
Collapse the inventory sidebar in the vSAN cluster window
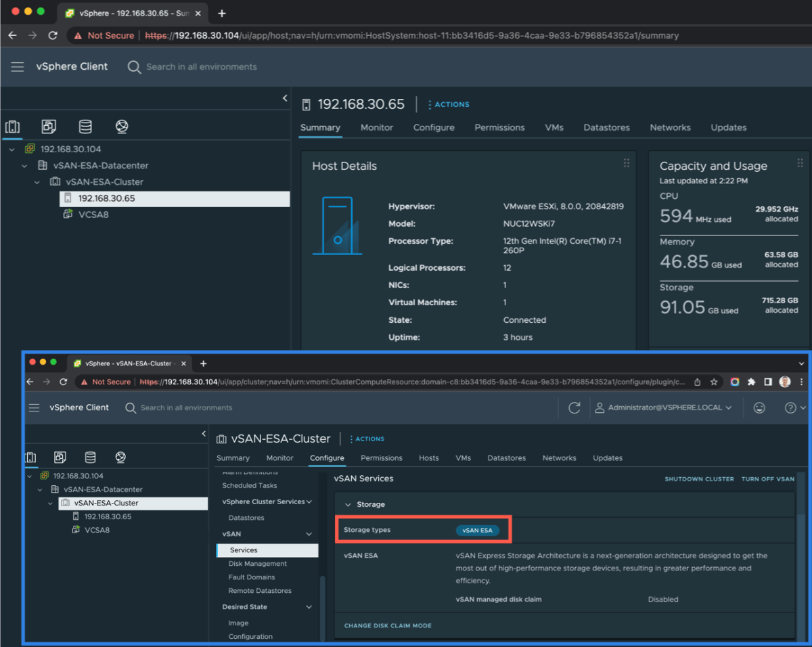[x=204, y=434]
